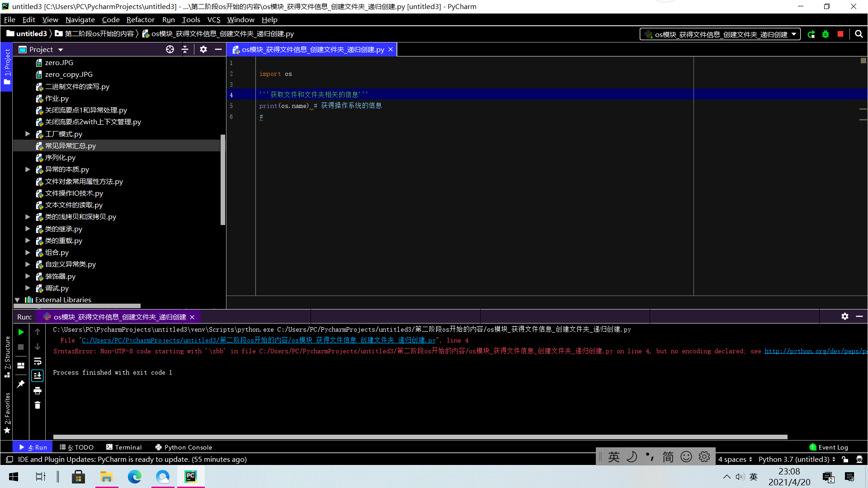
Task: Click the Run panel stop square
Action: pyautogui.click(x=21, y=347)
